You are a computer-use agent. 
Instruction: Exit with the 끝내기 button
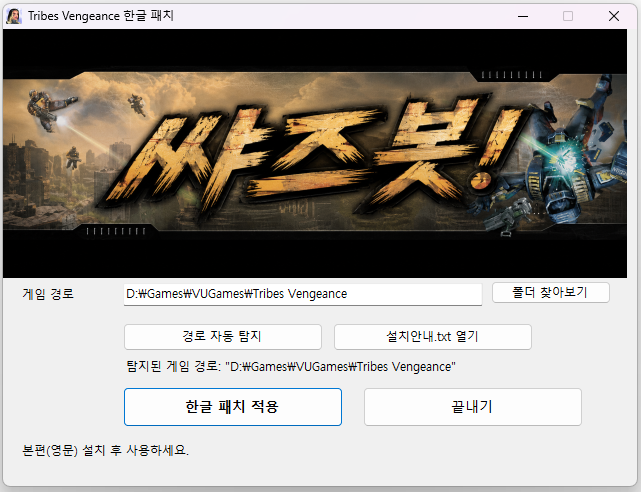(473, 407)
